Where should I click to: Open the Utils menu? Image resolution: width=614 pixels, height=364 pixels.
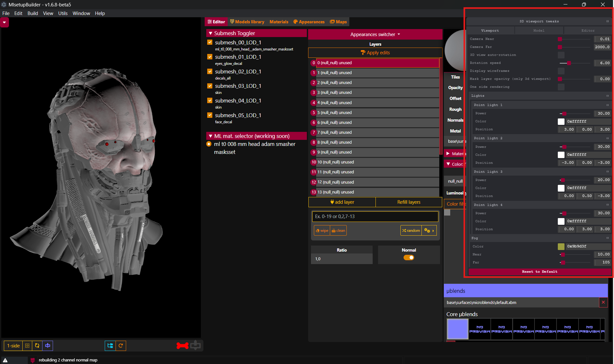click(x=63, y=13)
